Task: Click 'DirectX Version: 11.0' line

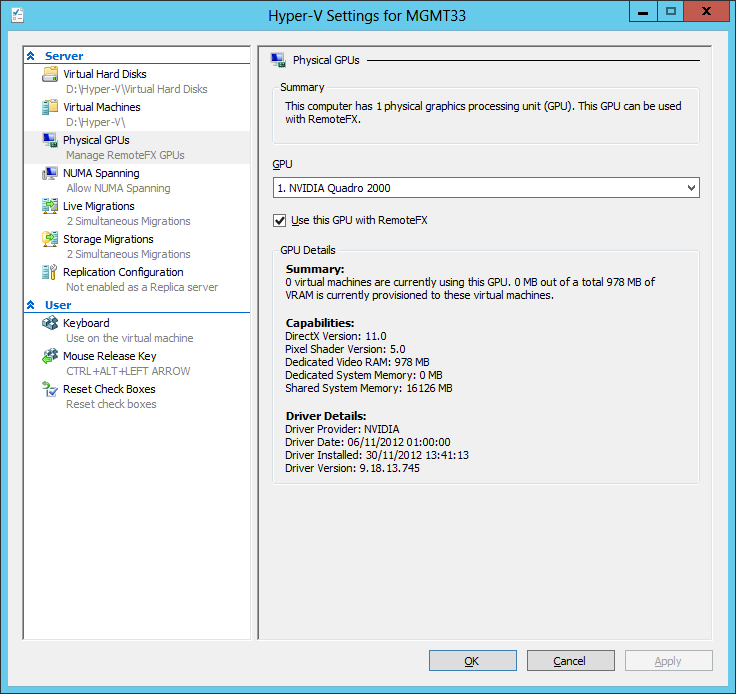Action: point(336,336)
